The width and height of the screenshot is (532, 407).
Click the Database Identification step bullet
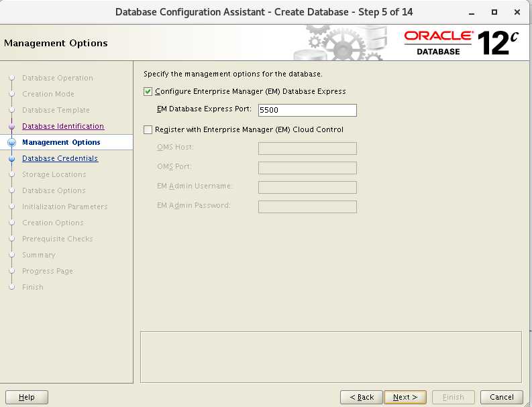12,127
